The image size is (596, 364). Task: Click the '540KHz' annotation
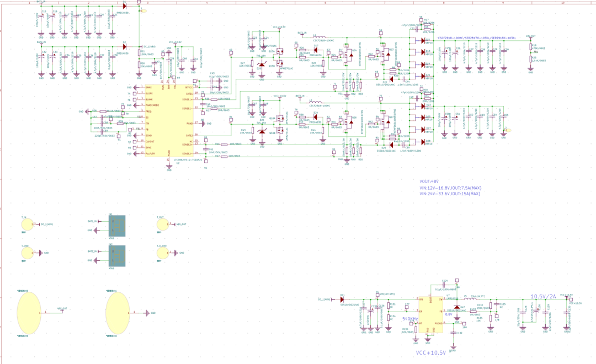(410, 319)
